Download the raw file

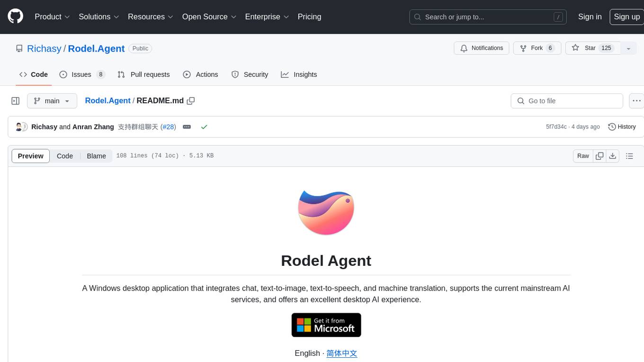613,156
